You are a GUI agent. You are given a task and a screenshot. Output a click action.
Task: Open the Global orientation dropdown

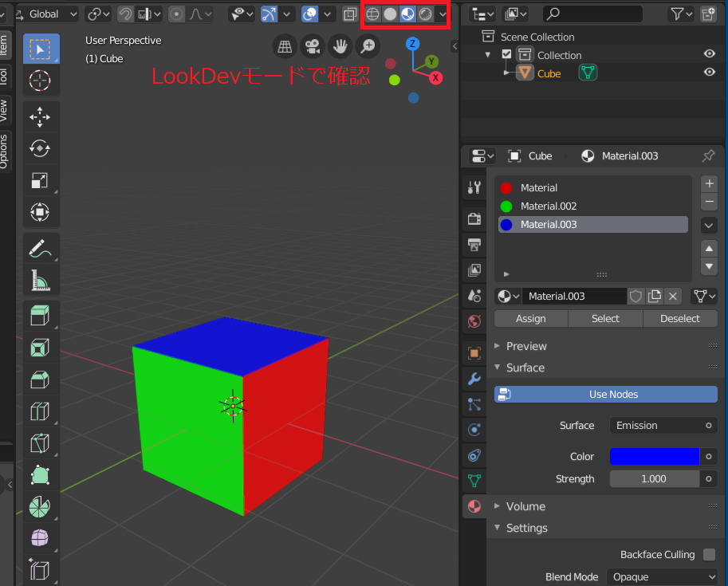pos(46,14)
